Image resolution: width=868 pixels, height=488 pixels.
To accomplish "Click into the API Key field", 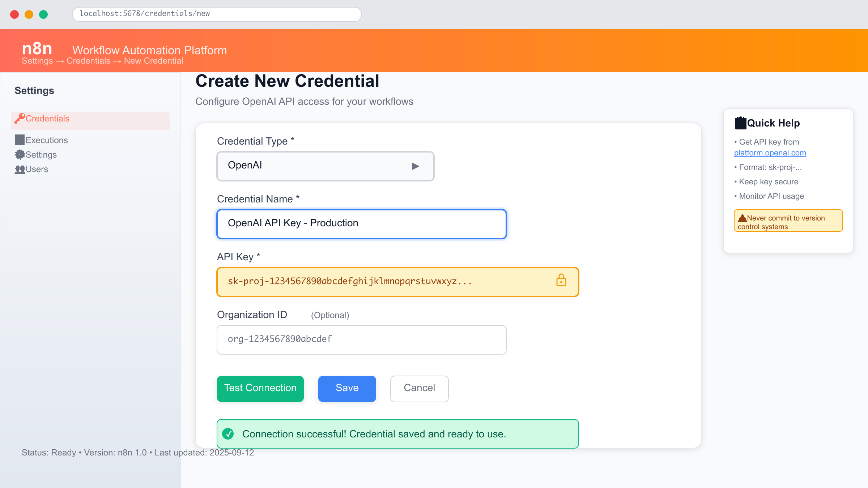I will 398,282.
